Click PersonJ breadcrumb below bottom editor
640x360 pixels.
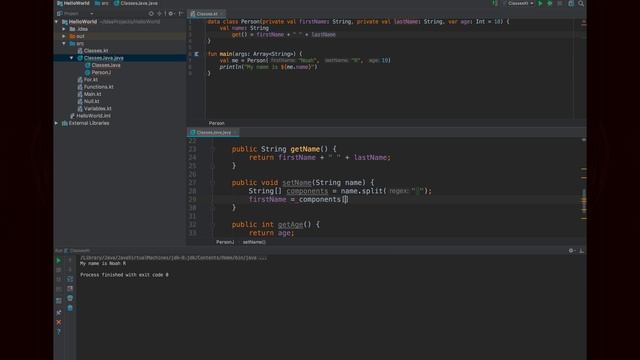tap(225, 242)
